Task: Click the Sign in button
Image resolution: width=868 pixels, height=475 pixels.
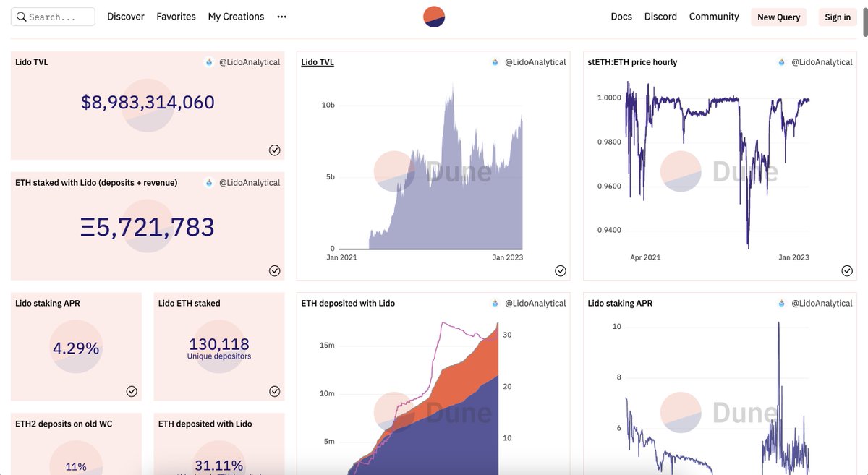Action: click(838, 17)
